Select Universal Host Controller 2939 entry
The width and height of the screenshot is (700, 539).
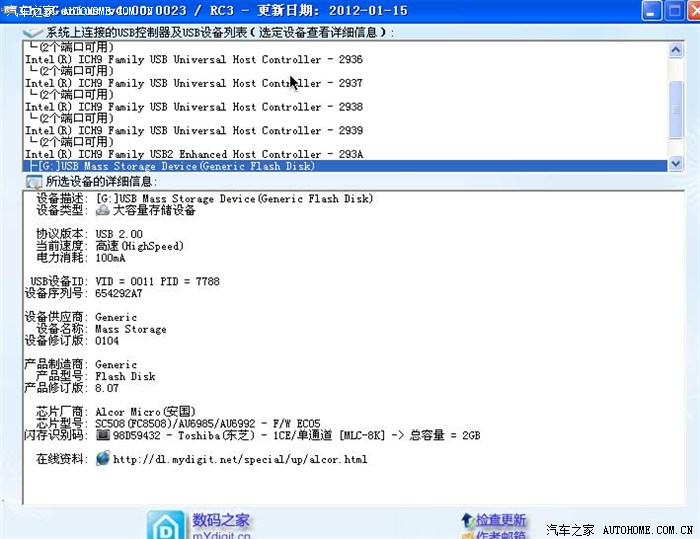194,130
